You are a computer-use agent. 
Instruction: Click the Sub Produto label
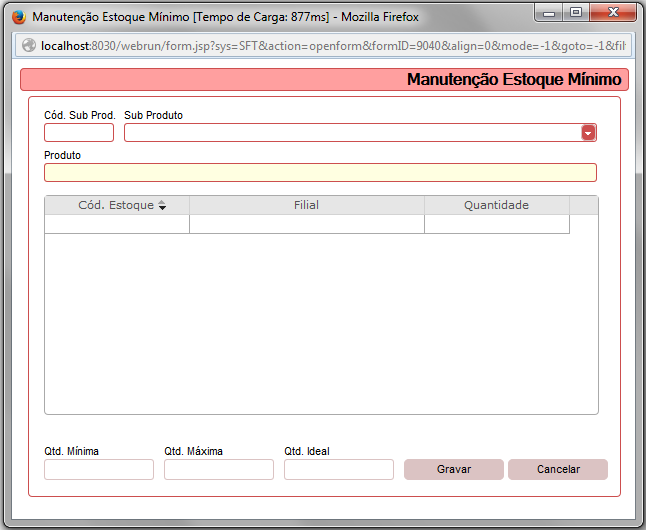click(153, 115)
